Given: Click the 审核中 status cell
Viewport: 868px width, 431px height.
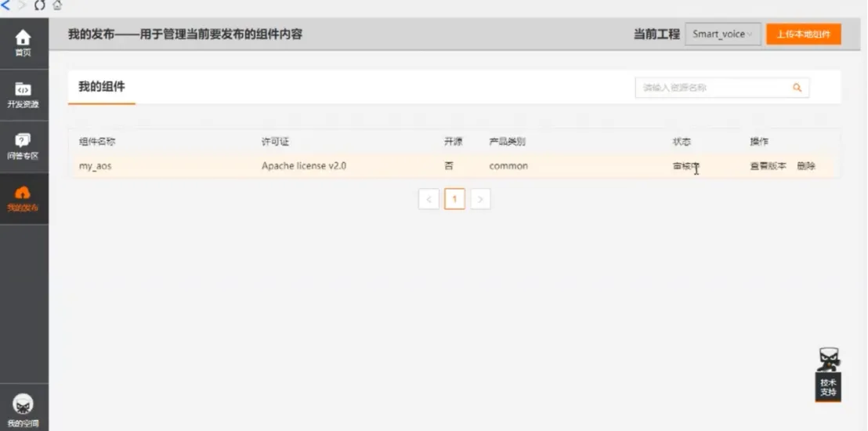Looking at the screenshot, I should click(x=686, y=165).
